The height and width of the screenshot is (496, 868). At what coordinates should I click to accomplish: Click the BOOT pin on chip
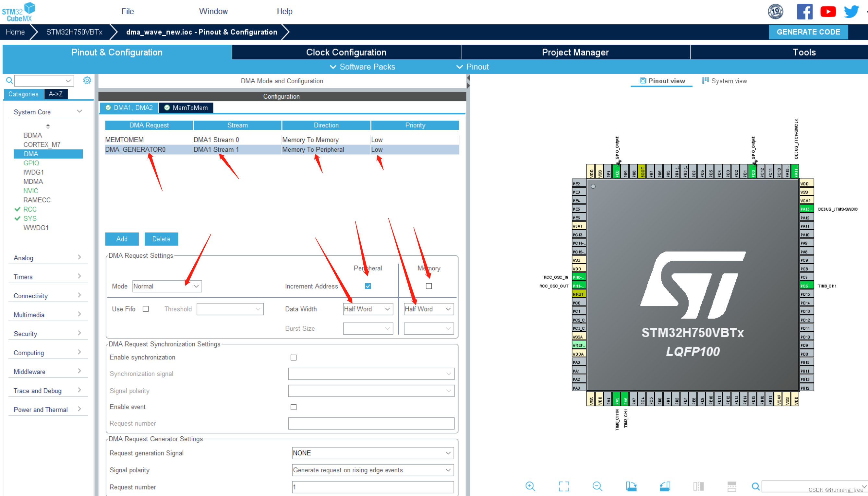click(642, 171)
